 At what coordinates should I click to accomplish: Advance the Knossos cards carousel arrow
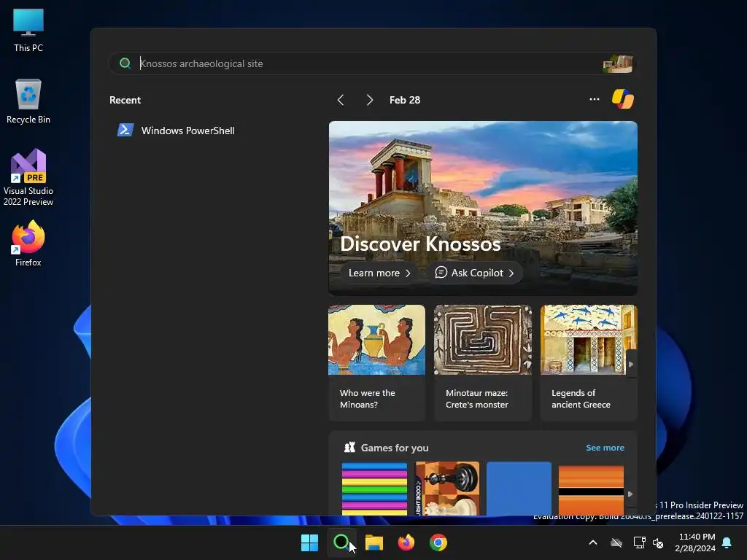[x=631, y=365]
